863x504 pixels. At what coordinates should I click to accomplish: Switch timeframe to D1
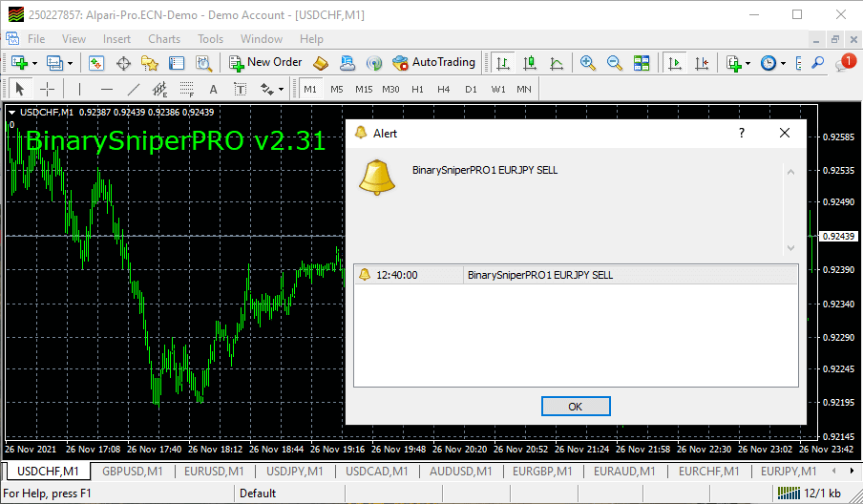pyautogui.click(x=471, y=89)
